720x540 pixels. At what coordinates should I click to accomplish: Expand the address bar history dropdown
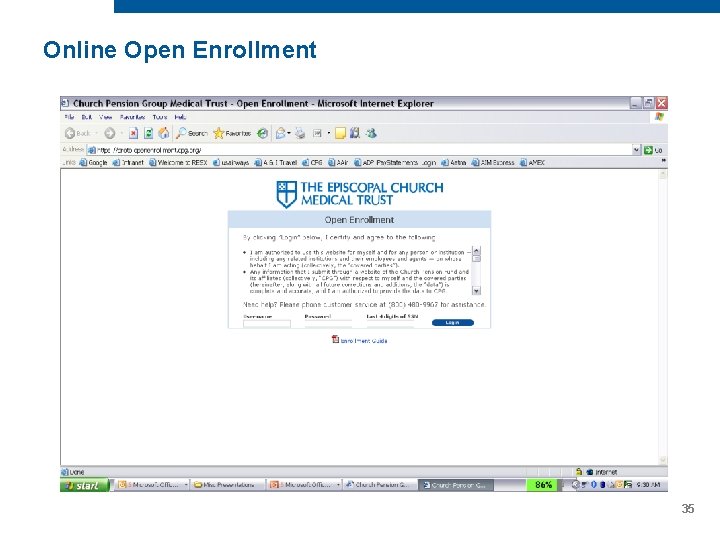click(x=636, y=150)
